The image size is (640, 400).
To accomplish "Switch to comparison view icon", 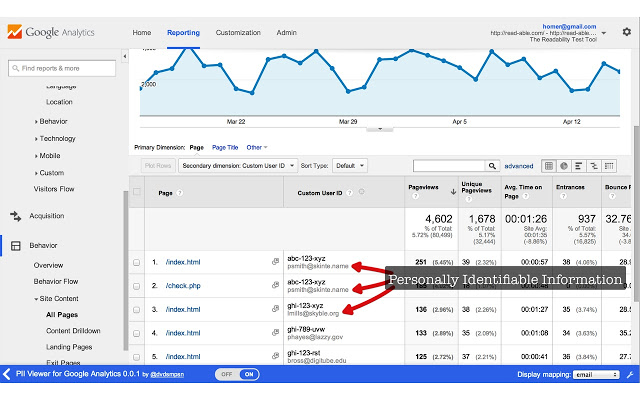I will pyautogui.click(x=593, y=166).
